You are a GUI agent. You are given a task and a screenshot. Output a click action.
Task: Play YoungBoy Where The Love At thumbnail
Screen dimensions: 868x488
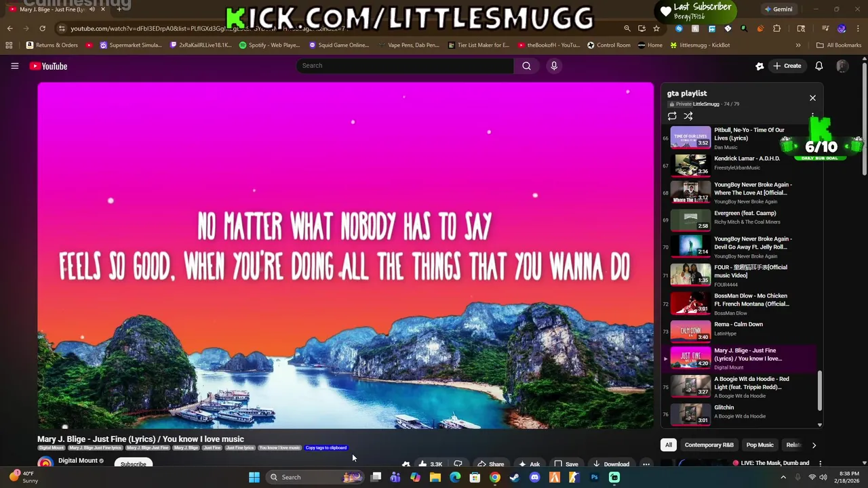click(x=690, y=192)
